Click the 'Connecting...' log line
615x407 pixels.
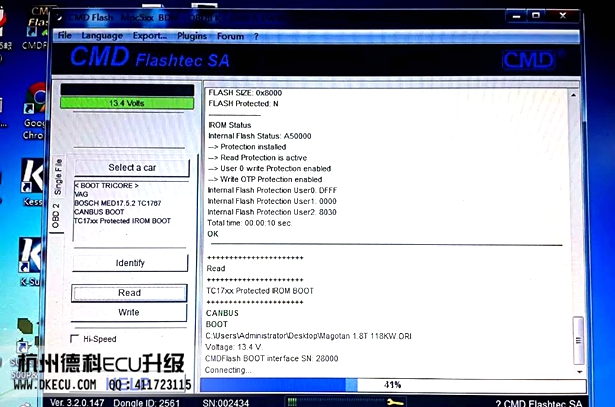(x=228, y=370)
